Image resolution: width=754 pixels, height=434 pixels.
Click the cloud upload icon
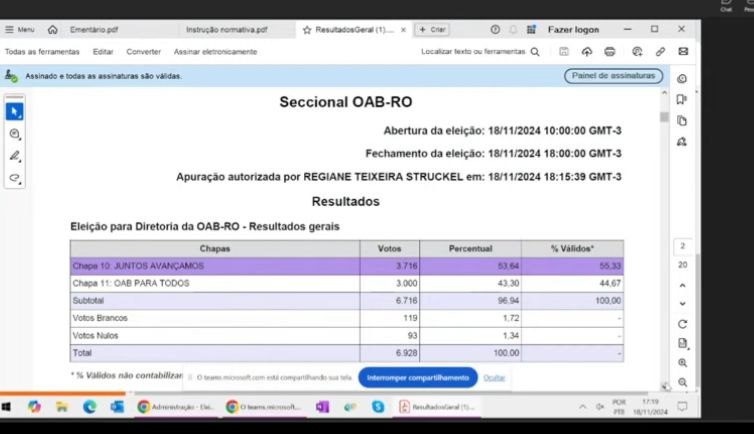coord(587,51)
